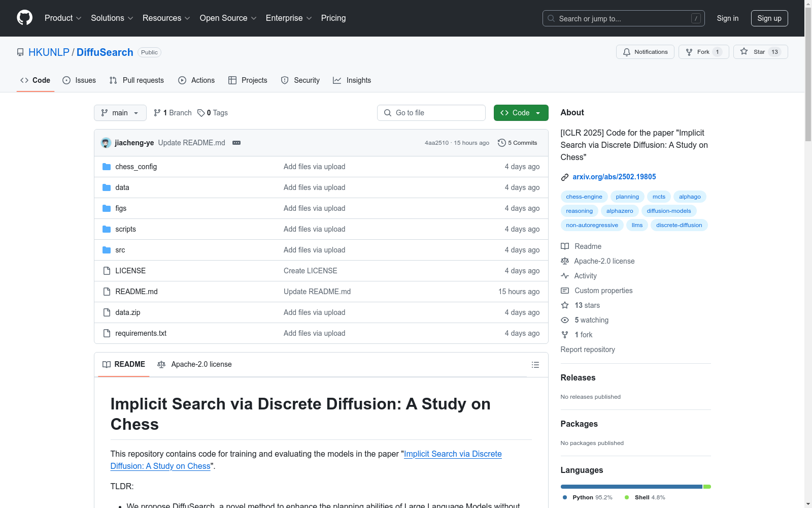Image resolution: width=812 pixels, height=508 pixels.
Task: Switch to the Issues tab
Action: (79, 80)
